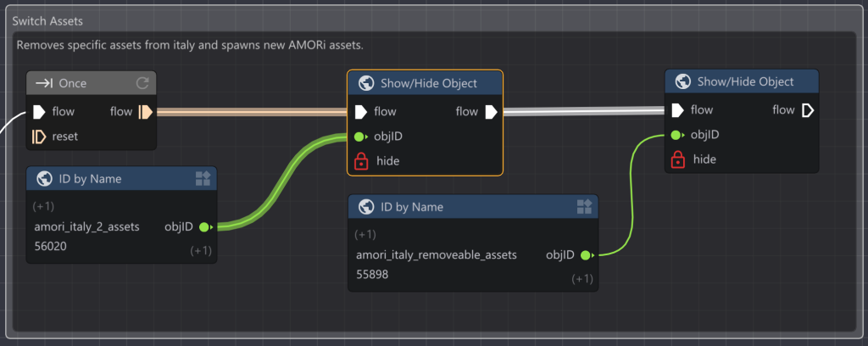Click globe icon on amori_italy_2_assets ID node

pos(44,178)
